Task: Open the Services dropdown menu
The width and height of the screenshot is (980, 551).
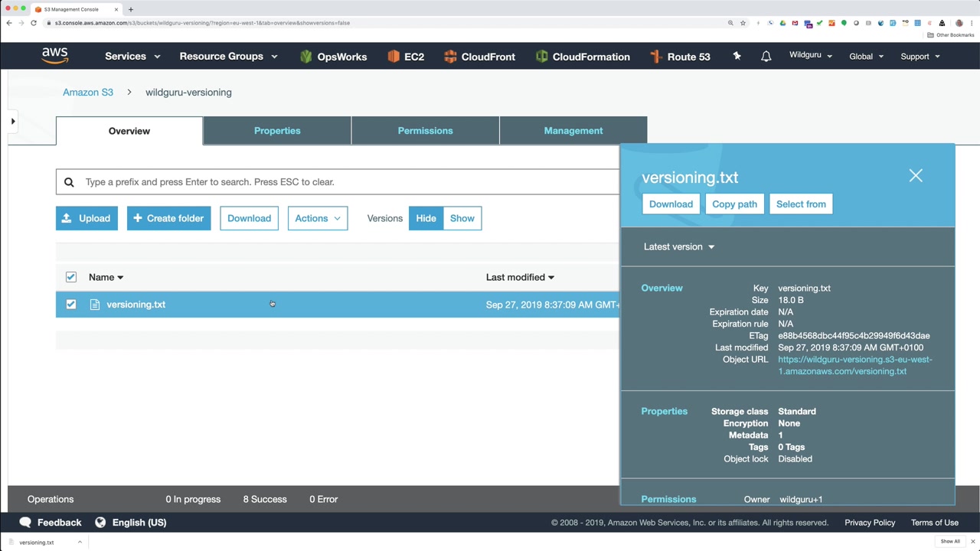Action: click(132, 57)
